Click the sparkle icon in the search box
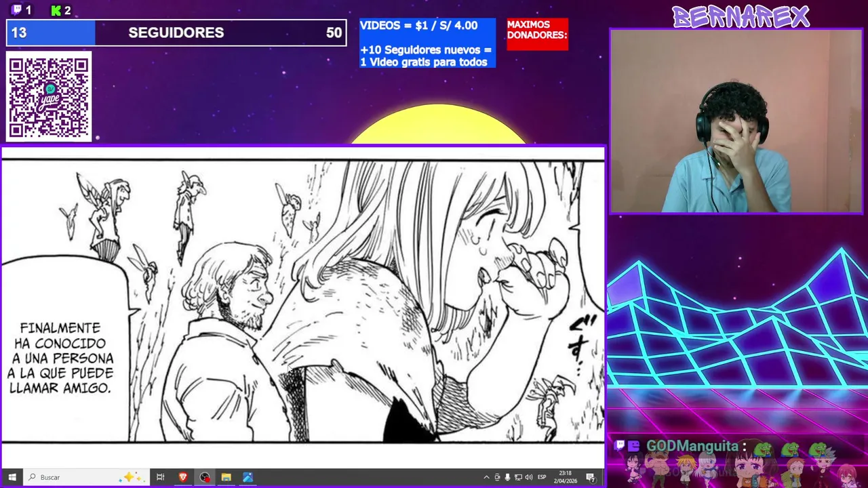The image size is (868, 488). pyautogui.click(x=130, y=477)
